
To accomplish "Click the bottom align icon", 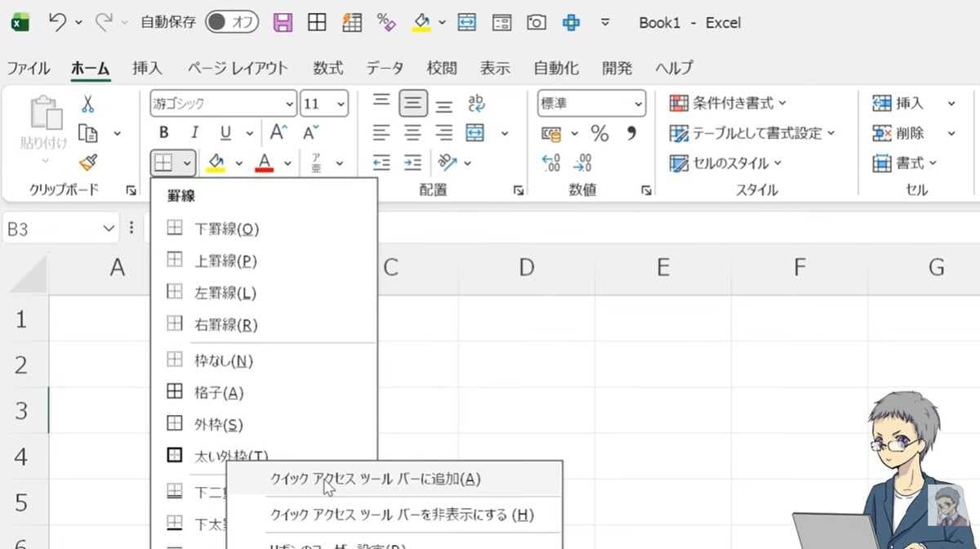I will click(444, 105).
